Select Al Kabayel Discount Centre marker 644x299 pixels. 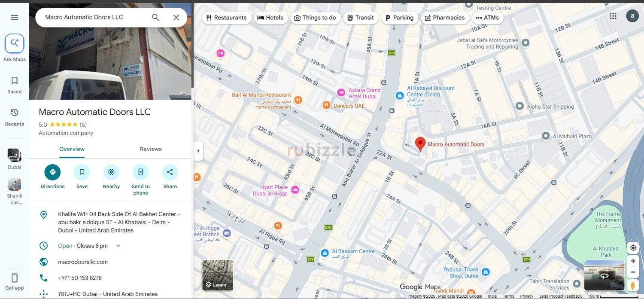400,95
